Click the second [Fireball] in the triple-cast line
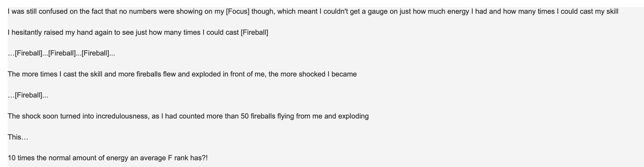 point(62,53)
